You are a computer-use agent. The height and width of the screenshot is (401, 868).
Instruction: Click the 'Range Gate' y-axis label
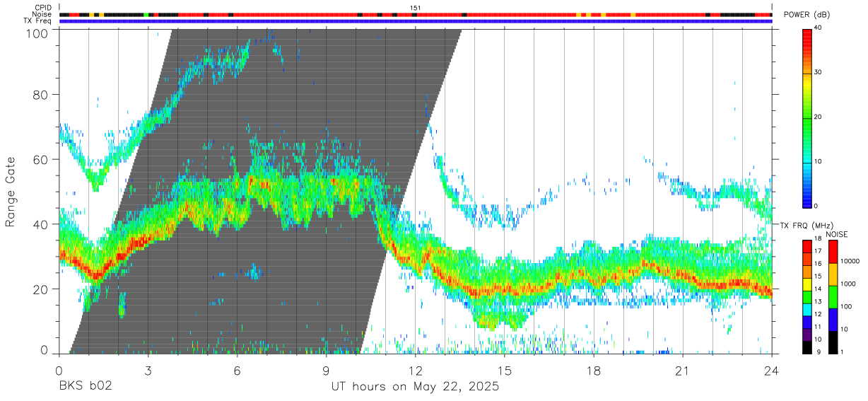click(x=11, y=191)
